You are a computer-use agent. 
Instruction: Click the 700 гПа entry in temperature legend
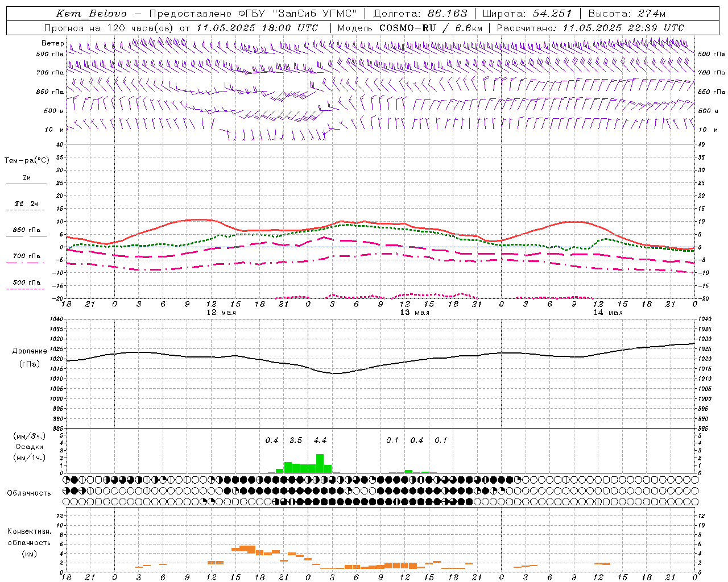click(27, 256)
